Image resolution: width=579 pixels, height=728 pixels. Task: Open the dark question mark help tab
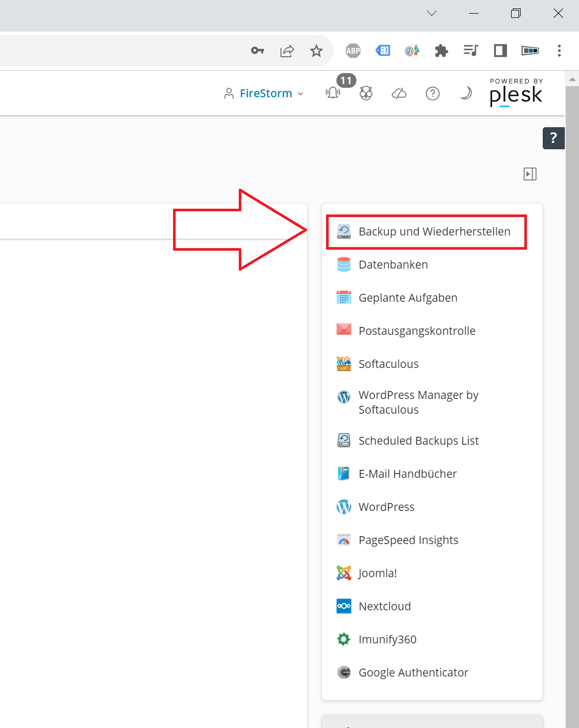554,138
